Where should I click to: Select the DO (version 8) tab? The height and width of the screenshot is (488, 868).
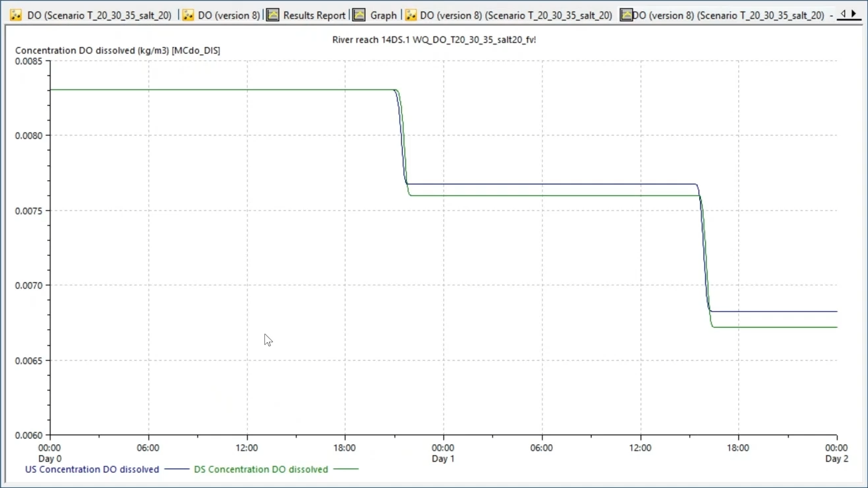pyautogui.click(x=230, y=14)
